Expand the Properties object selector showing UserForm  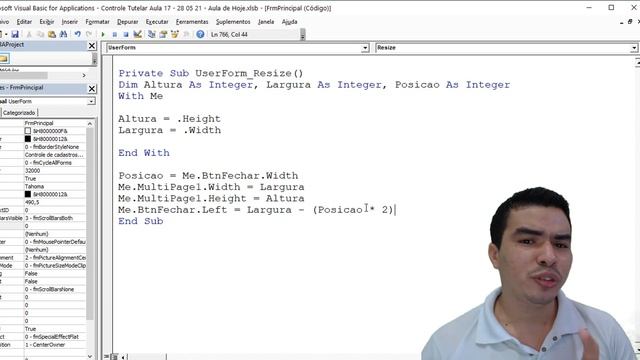[91, 101]
